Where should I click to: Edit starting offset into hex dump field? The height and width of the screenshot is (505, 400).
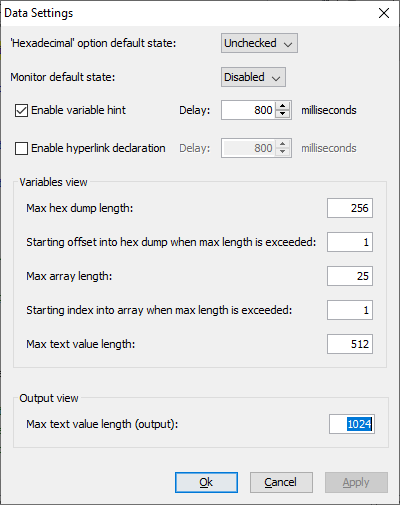click(350, 242)
